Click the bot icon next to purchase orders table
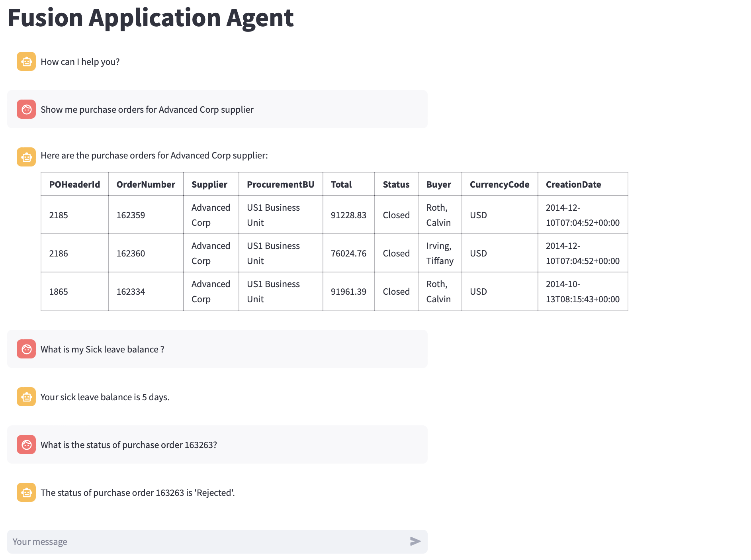 (x=25, y=157)
